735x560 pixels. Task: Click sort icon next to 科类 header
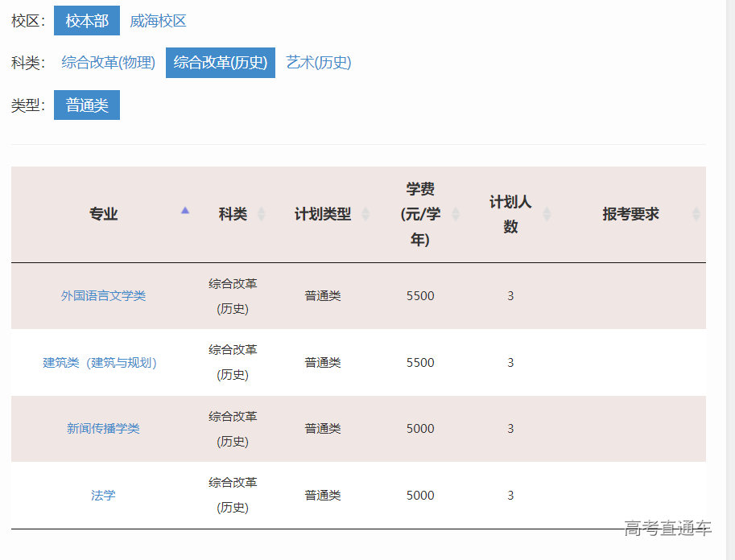[x=261, y=214]
